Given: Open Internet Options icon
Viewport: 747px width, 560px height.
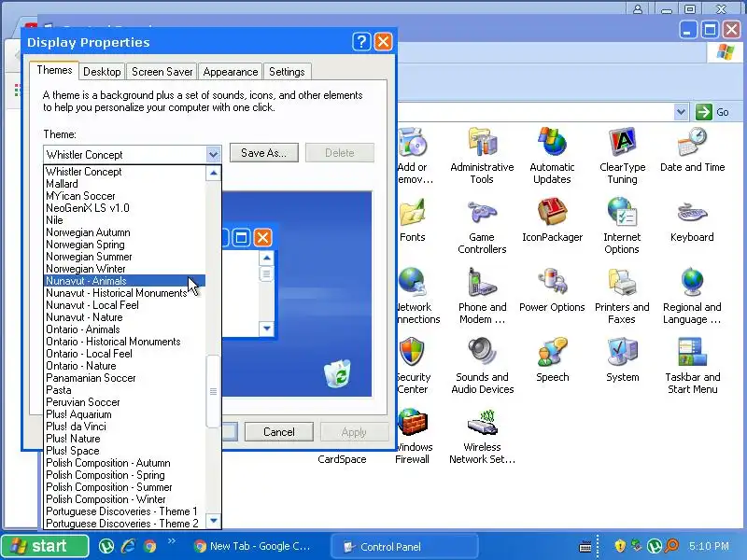Looking at the screenshot, I should 622,226.
